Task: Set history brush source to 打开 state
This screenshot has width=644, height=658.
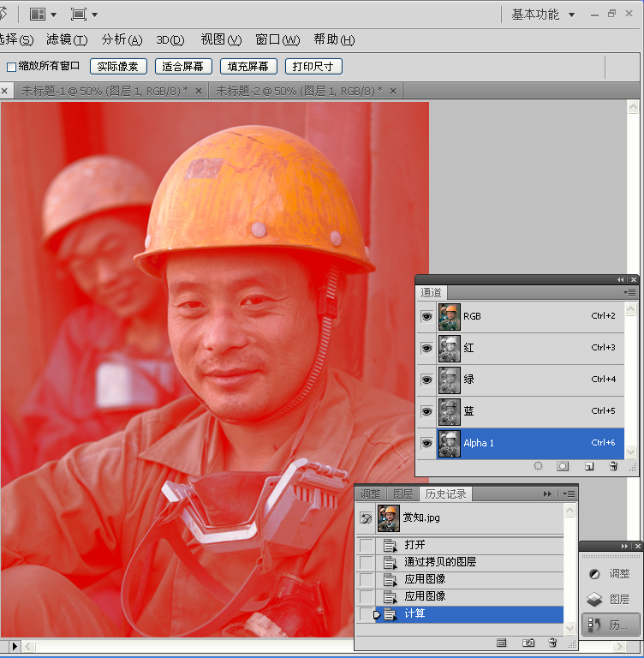Action: coord(367,546)
